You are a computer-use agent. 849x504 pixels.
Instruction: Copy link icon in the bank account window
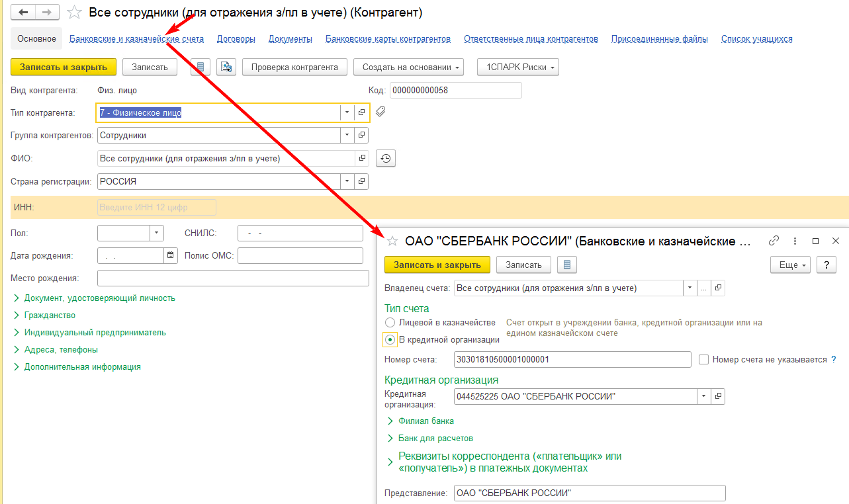click(x=774, y=241)
